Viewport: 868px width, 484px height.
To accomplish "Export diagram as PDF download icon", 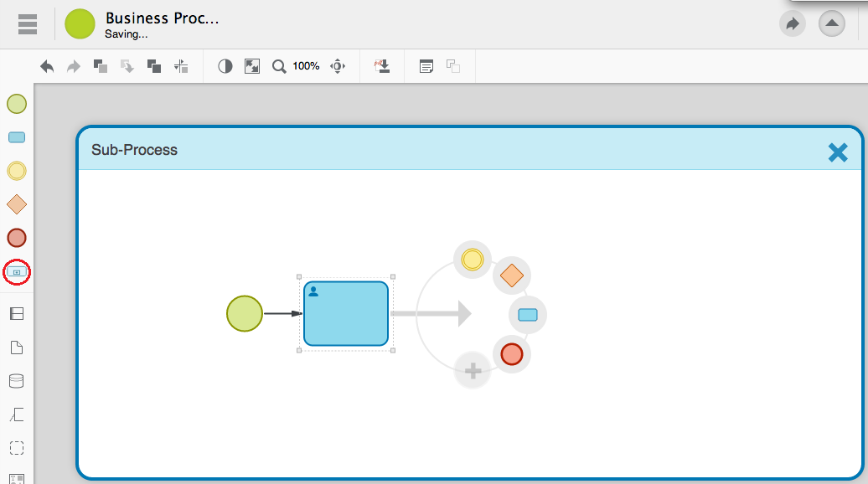I will pos(383,66).
